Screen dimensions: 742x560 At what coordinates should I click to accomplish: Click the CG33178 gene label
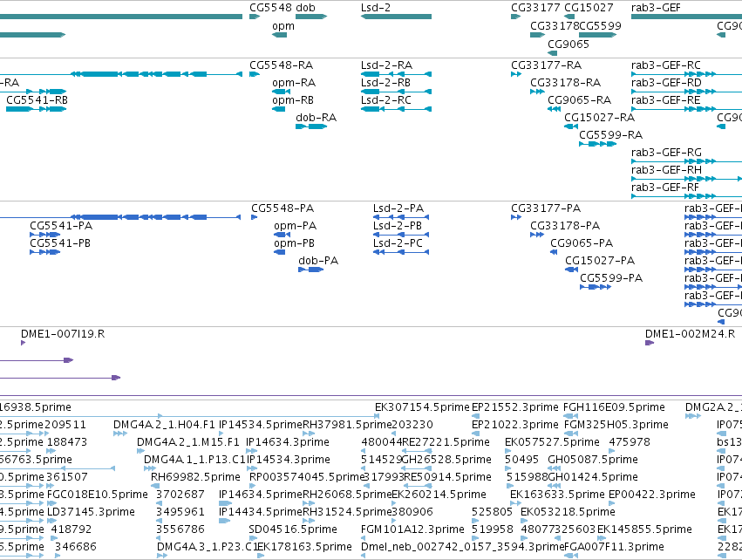[555, 26]
